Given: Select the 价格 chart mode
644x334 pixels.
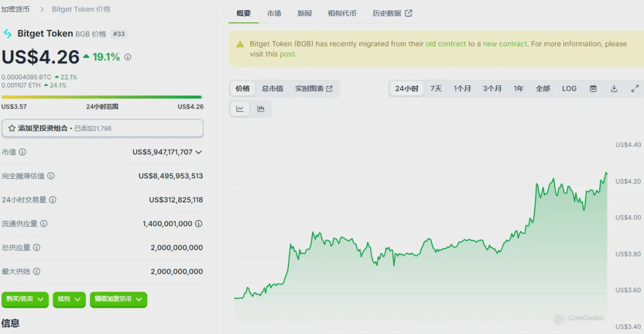Looking at the screenshot, I should click(x=242, y=88).
